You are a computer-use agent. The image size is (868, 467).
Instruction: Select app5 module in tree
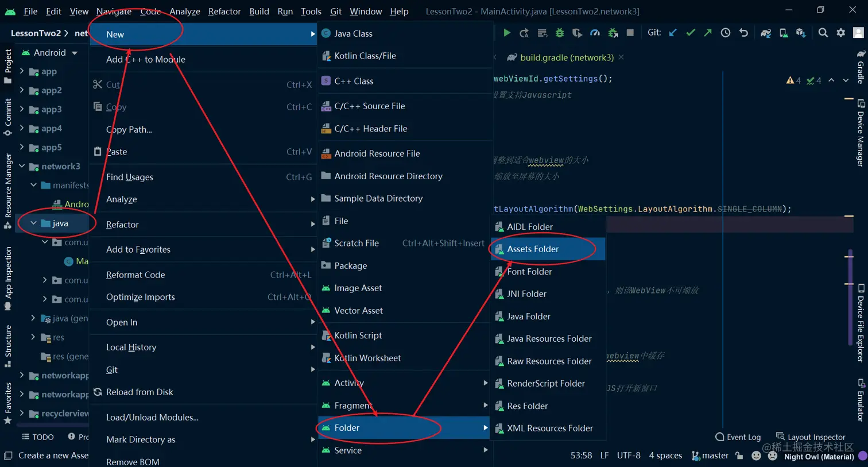tap(52, 147)
